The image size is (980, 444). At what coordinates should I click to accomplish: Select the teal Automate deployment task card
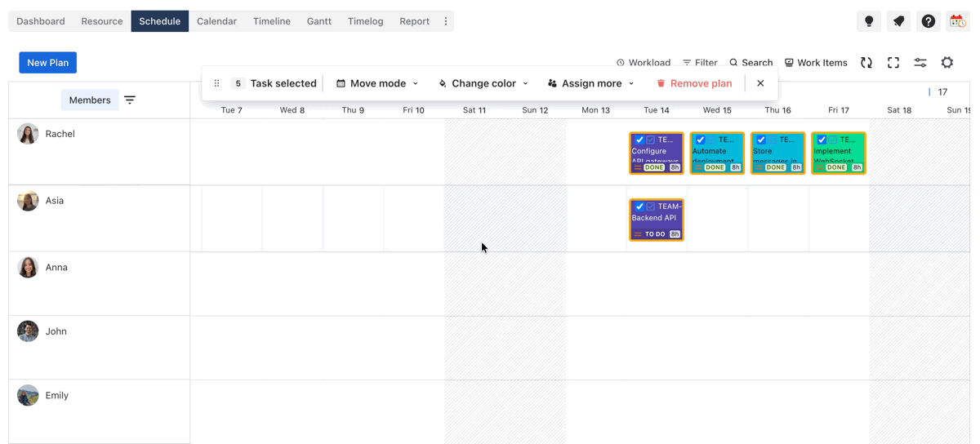[717, 153]
